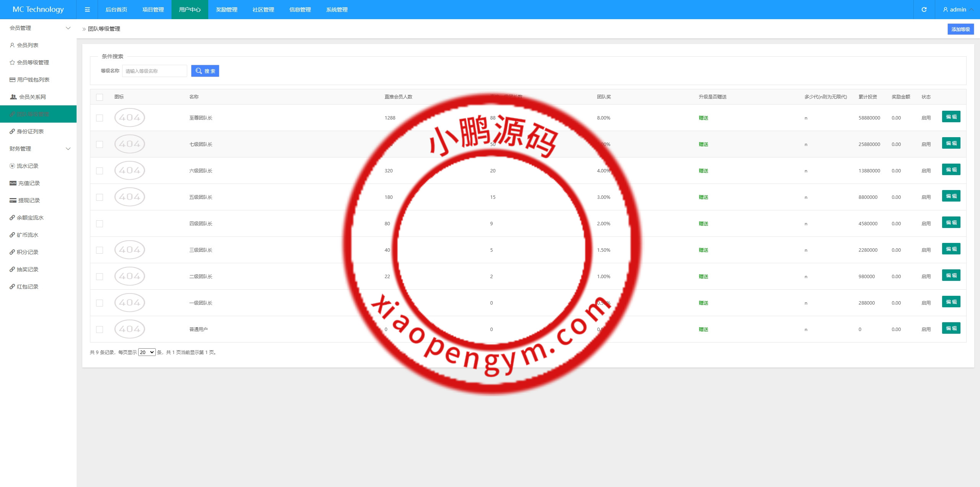Open 用户钱包列表 card icon item
Screen dimensions: 980x487
(x=33, y=80)
